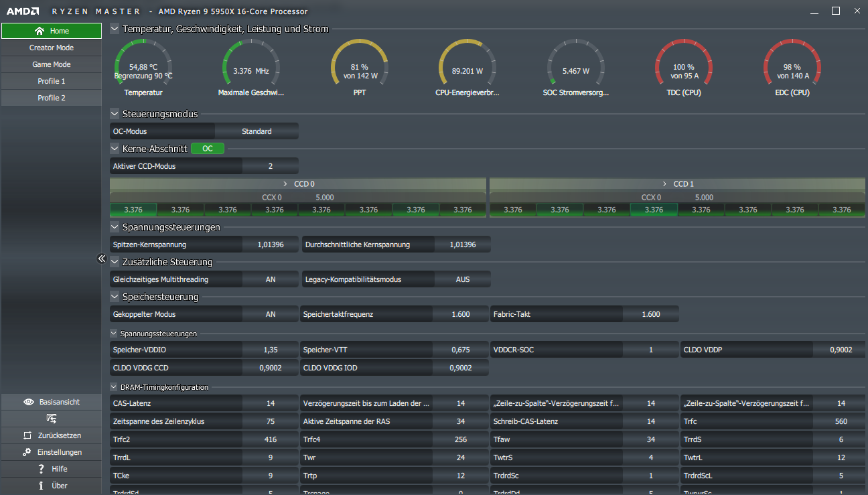Viewport: 868px width, 495px height.
Task: Click the CAS-Latenz value 14
Action: point(271,403)
